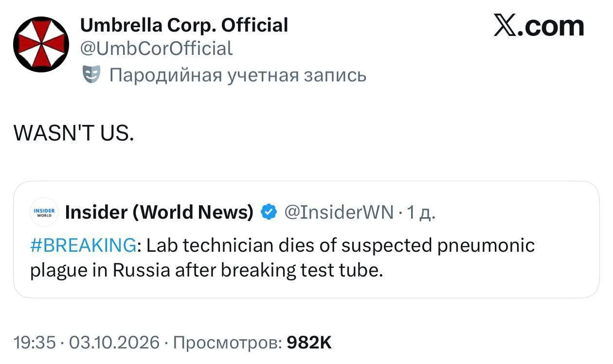Open the Umbrella Corp. profile avatar
Viewport: 613px width, 364px height.
(41, 44)
